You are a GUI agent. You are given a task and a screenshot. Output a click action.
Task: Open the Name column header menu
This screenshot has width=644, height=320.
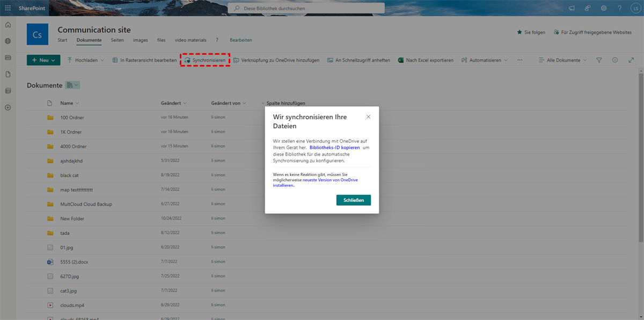tap(69, 103)
